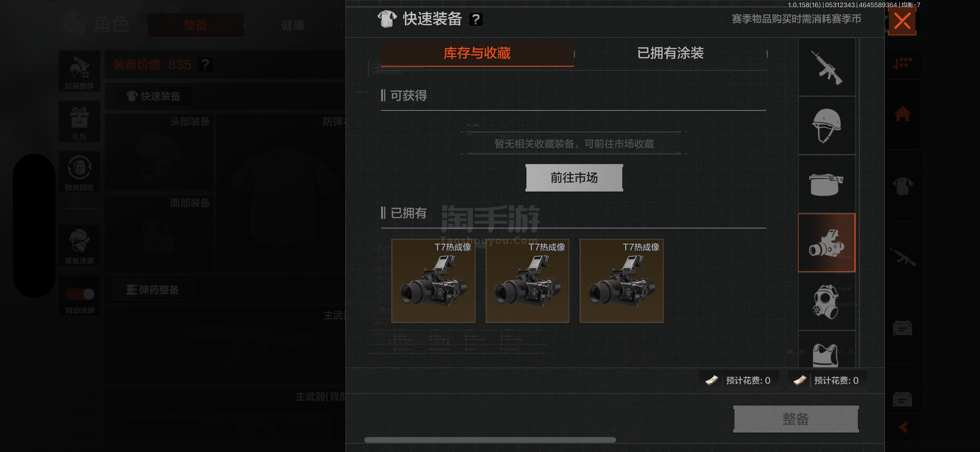Open the 装备价值 help question mark

click(x=206, y=64)
